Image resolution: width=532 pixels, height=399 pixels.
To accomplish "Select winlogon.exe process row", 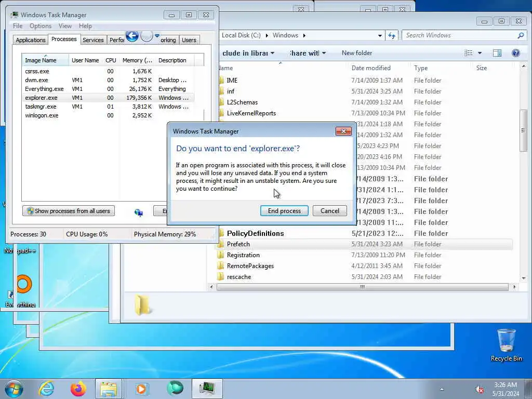I will (108, 115).
